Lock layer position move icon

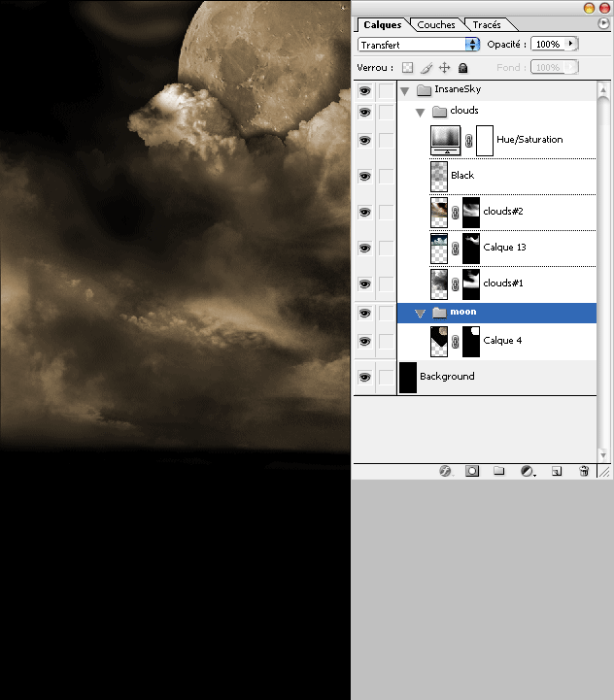click(x=444, y=67)
